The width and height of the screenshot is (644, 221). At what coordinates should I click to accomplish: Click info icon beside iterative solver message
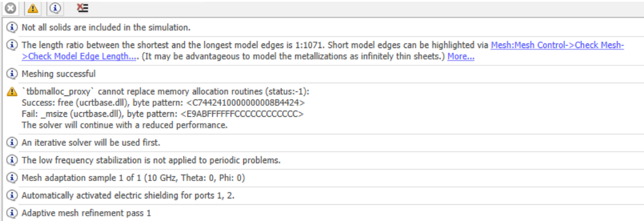point(13,143)
